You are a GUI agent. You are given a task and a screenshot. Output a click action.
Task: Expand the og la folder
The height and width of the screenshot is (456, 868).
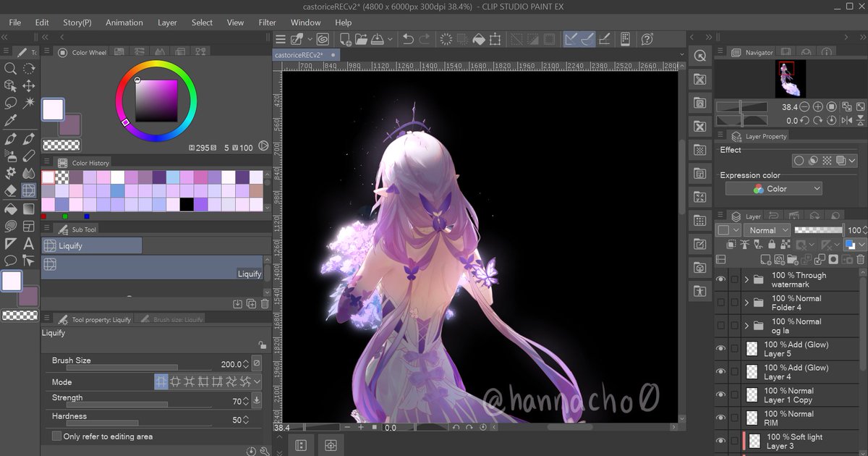click(746, 326)
